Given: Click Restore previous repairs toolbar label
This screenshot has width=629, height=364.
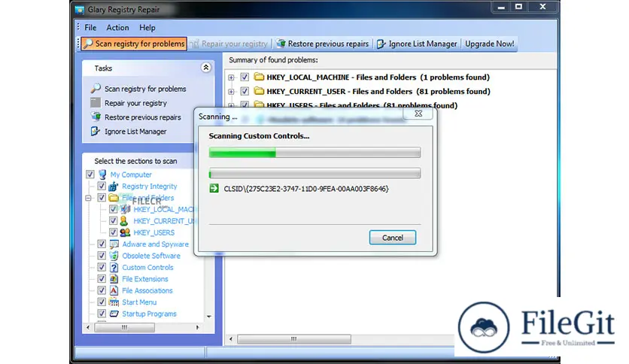Looking at the screenshot, I should (x=328, y=44).
